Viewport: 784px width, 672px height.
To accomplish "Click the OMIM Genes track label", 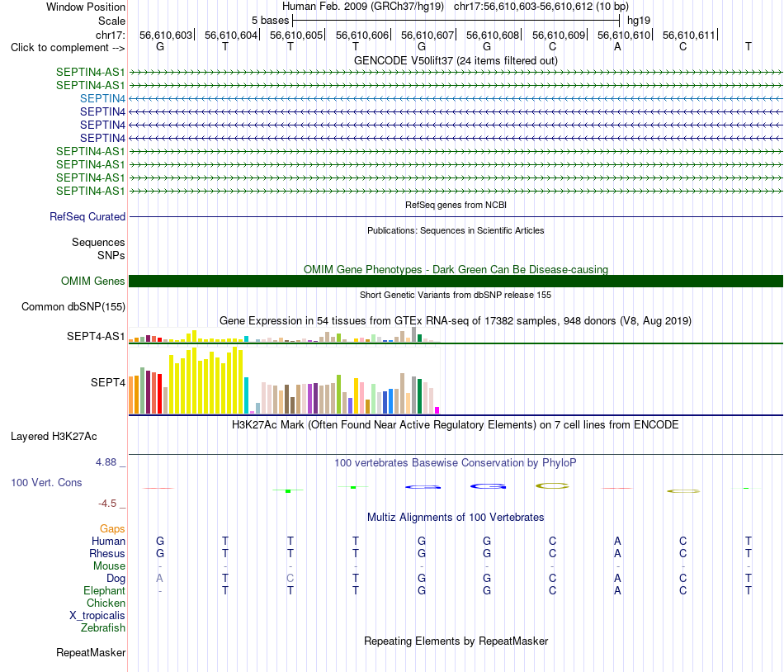I will pos(93,281).
